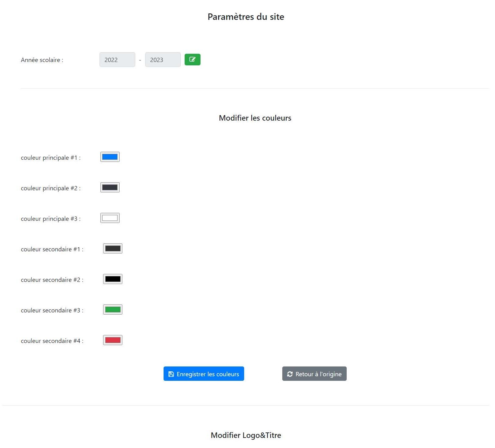Click the Modifier les couleurs heading
Screen dimensions: 495x448
[255, 118]
